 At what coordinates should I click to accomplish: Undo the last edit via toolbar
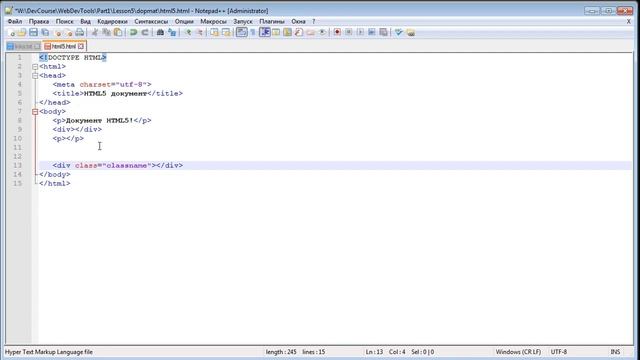[x=133, y=32]
